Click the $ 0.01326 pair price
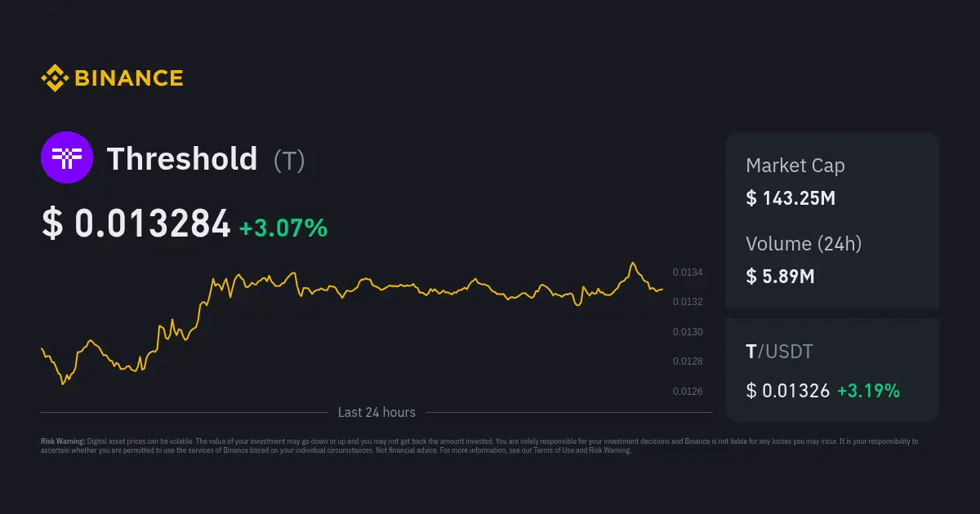Viewport: 980px width, 514px height. [787, 391]
